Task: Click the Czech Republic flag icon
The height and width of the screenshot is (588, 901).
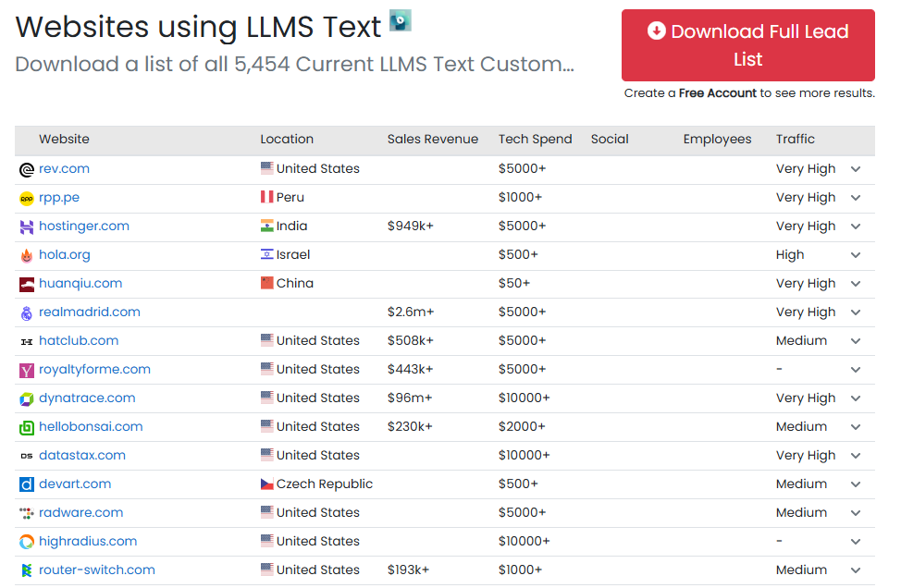Action: 266,484
